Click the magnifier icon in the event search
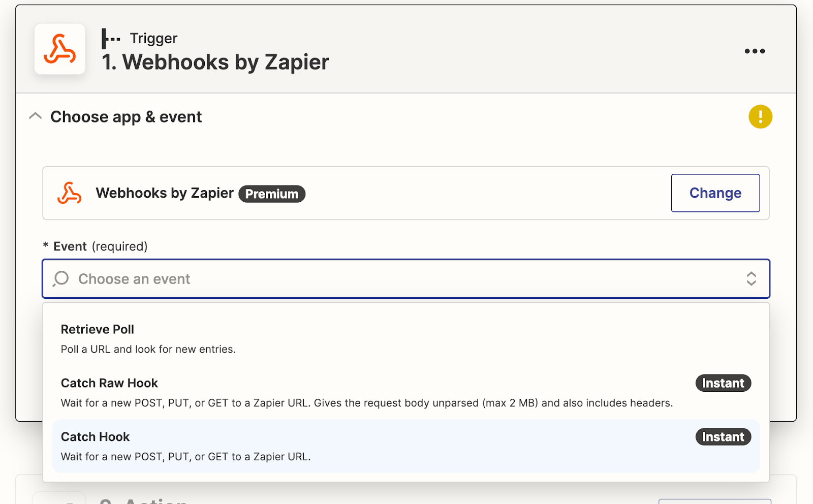The image size is (813, 504). click(x=61, y=278)
